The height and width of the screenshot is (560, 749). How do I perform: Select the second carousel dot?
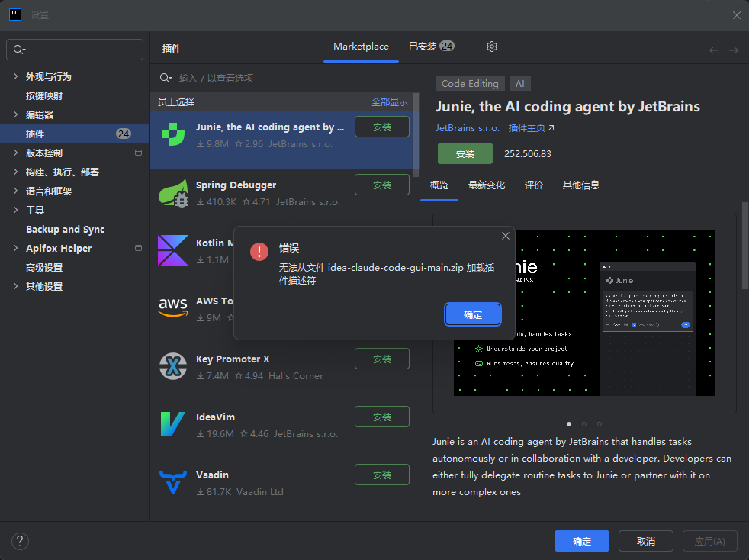[x=583, y=424]
